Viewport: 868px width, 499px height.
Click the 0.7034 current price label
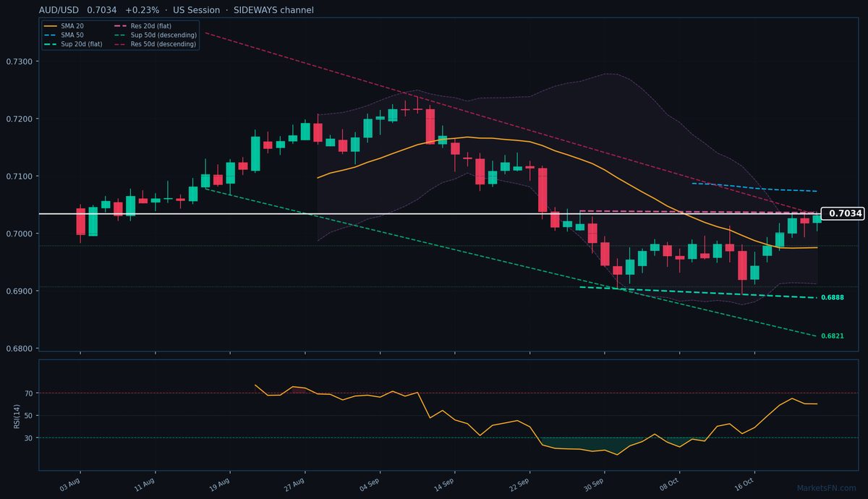[x=843, y=213]
